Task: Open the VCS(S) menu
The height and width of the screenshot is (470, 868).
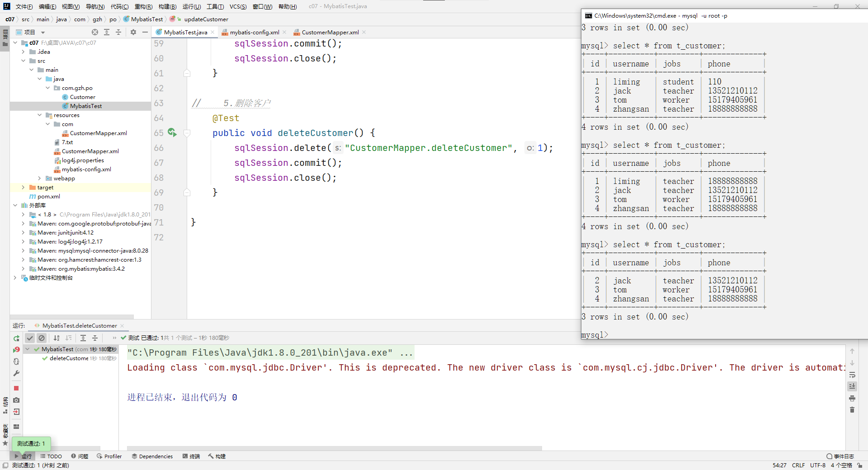Action: 238,6
